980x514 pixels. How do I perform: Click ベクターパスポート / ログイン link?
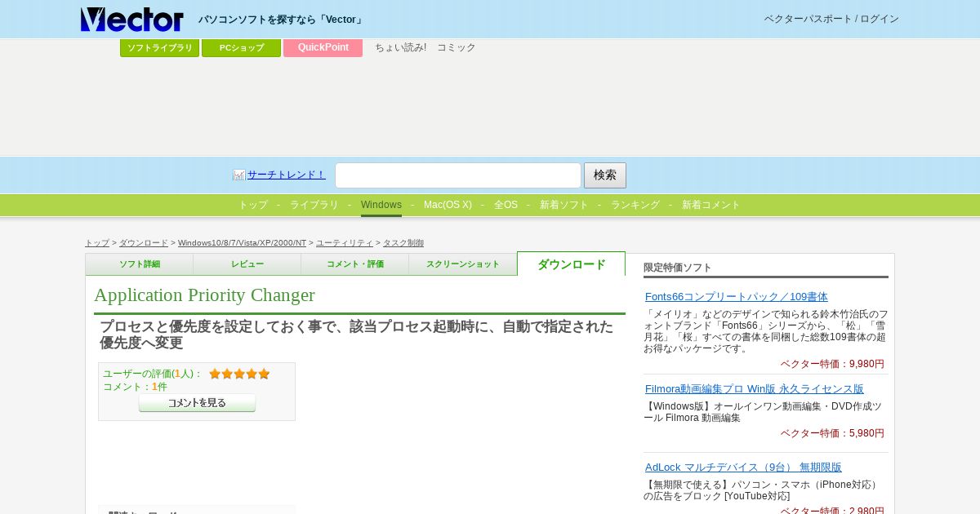pyautogui.click(x=831, y=19)
